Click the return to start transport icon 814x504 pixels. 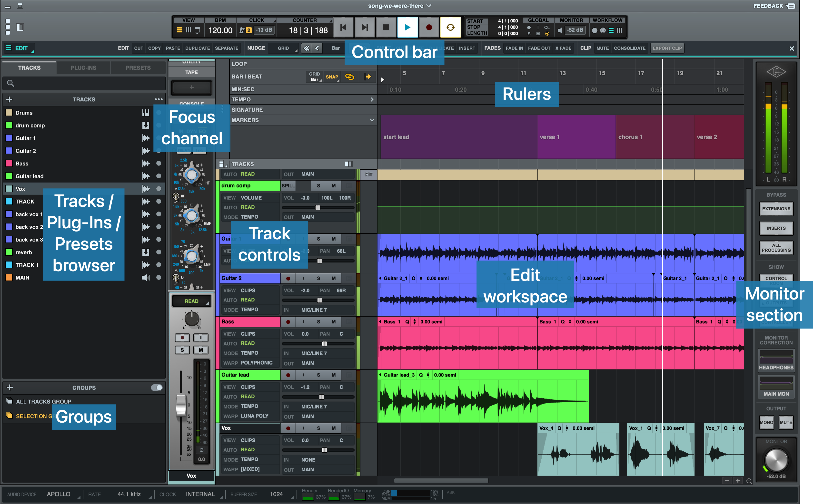tap(343, 27)
